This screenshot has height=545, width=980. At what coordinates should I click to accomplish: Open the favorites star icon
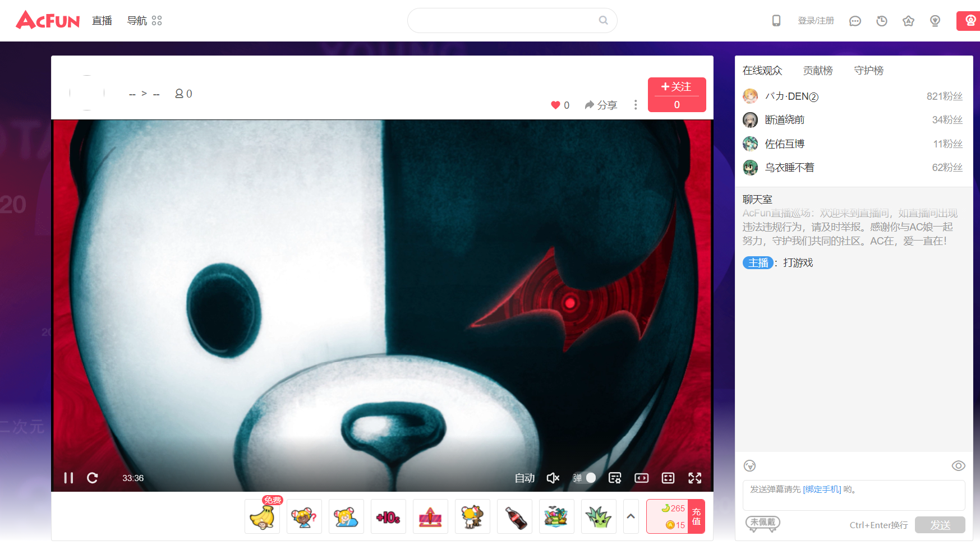tap(909, 21)
